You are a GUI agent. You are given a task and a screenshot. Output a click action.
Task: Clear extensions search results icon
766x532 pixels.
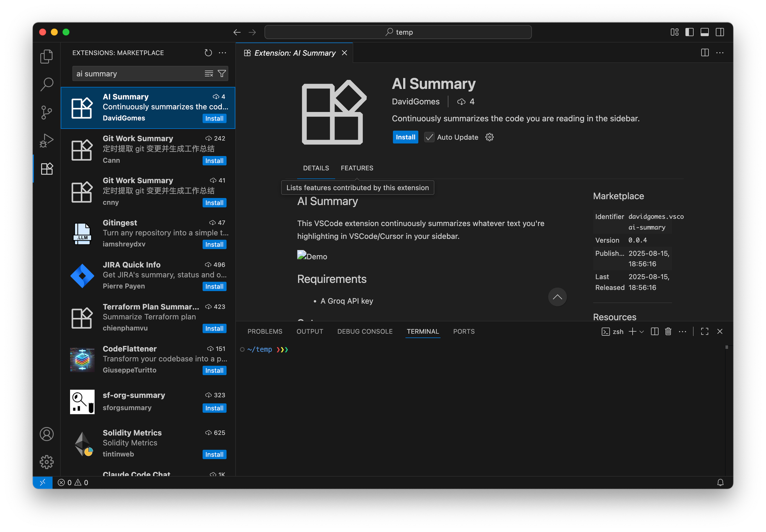click(209, 73)
